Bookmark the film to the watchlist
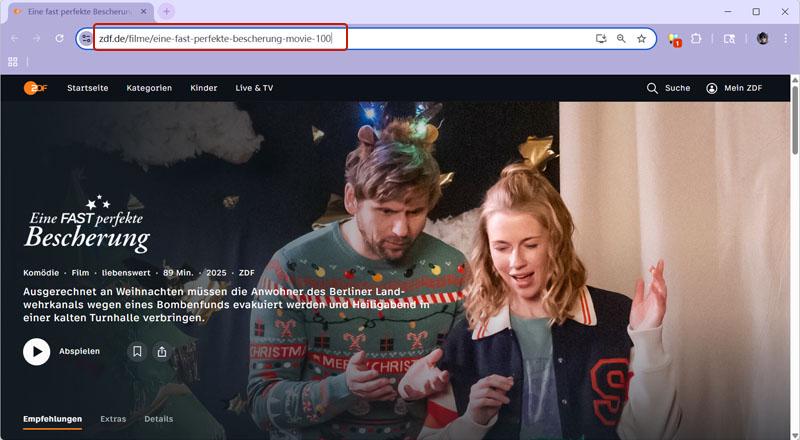The image size is (800, 440). (137, 351)
